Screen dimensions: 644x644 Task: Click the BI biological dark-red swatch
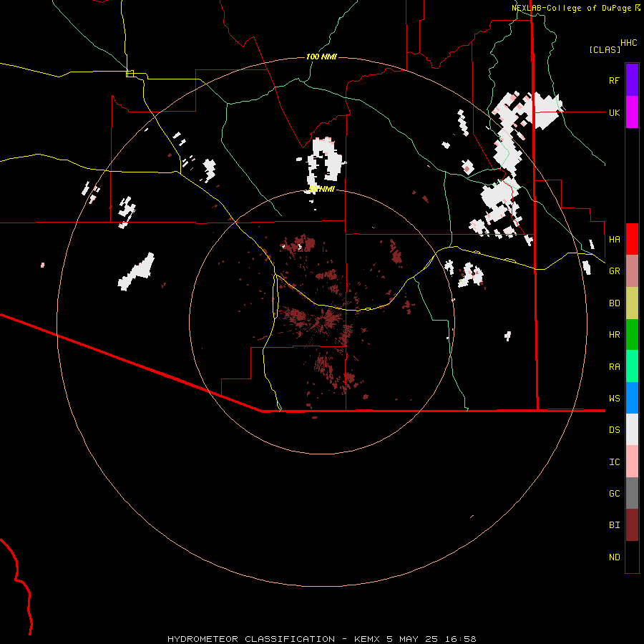point(632,525)
